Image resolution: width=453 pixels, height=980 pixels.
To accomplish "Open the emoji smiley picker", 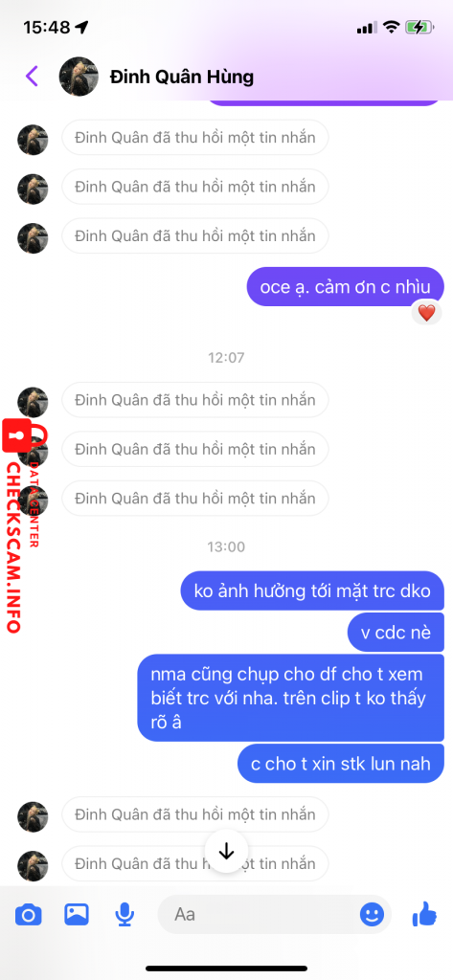I will tap(372, 915).
